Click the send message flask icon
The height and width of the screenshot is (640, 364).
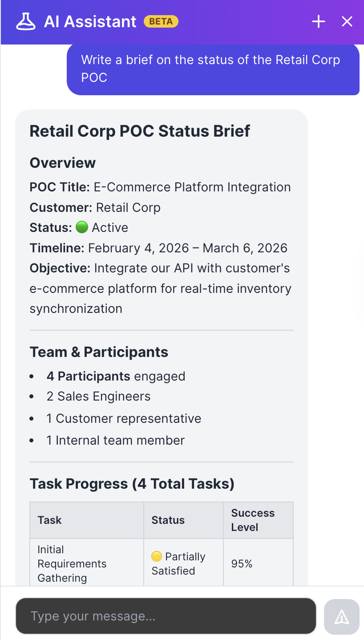tap(341, 616)
